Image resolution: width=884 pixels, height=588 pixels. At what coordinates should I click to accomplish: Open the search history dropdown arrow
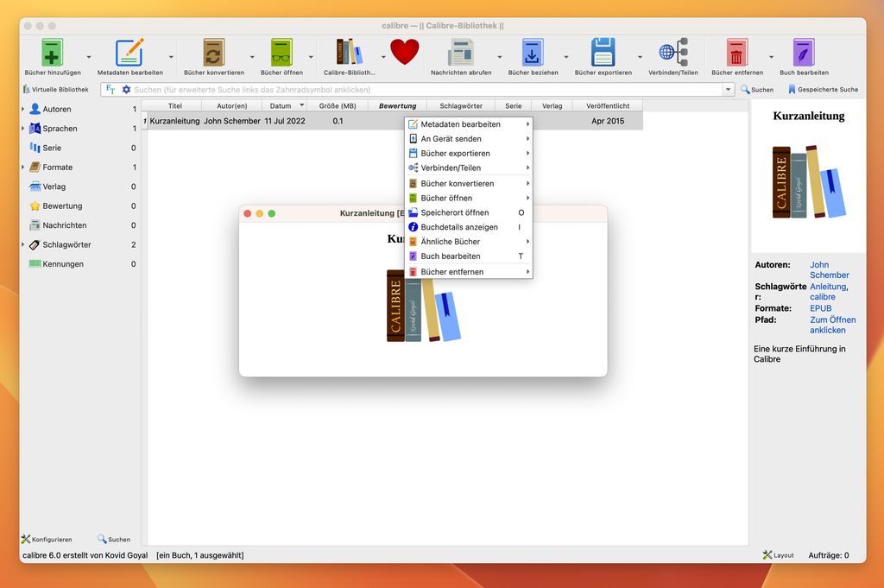point(729,90)
